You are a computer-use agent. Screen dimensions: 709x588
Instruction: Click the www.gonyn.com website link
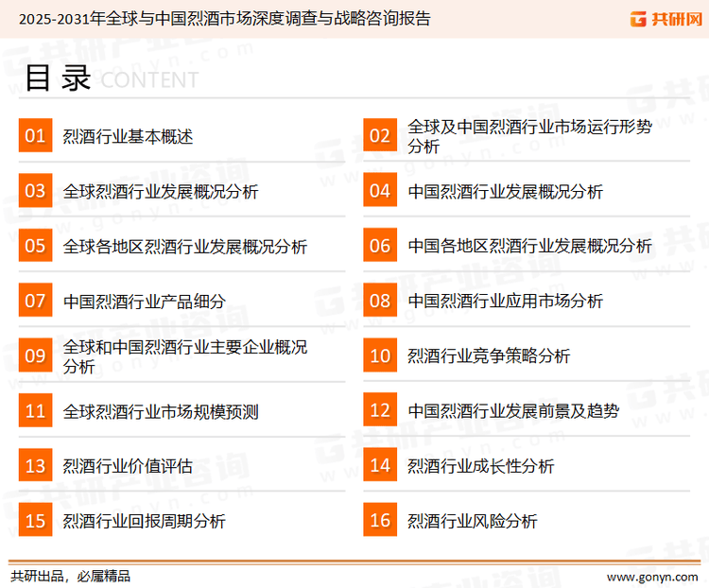point(652,576)
